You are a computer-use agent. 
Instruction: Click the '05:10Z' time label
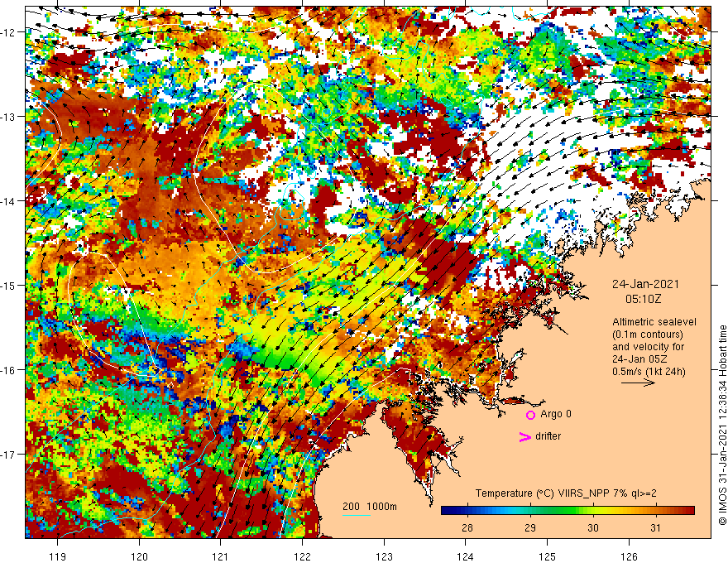643,299
